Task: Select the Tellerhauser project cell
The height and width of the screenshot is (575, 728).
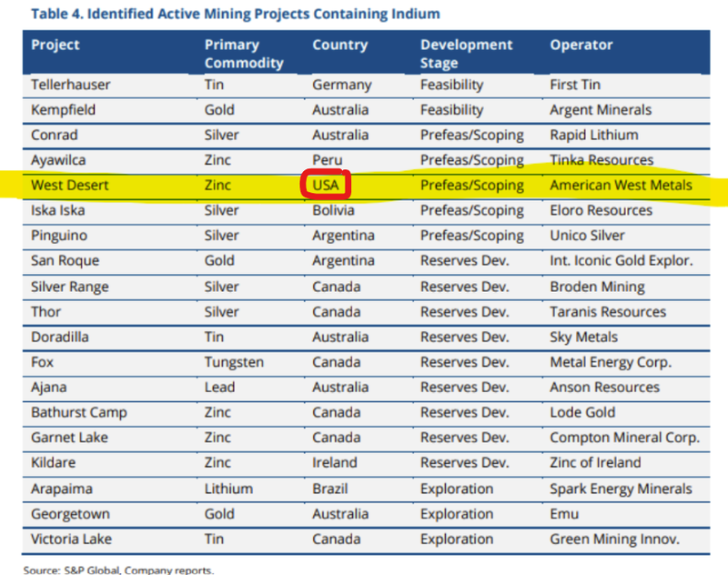Action: (70, 85)
